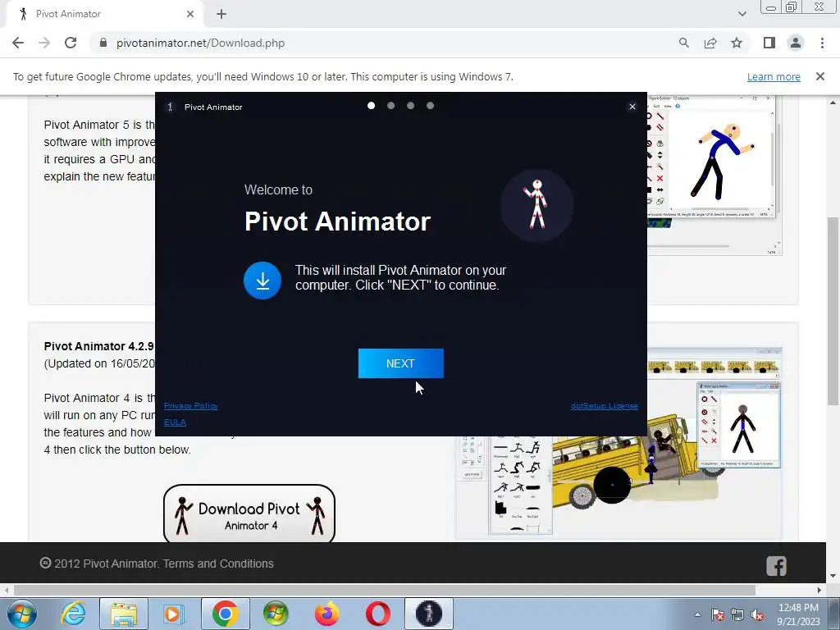Click the vertical scrollbar thumb
This screenshot has width=840, height=630.
(833, 311)
